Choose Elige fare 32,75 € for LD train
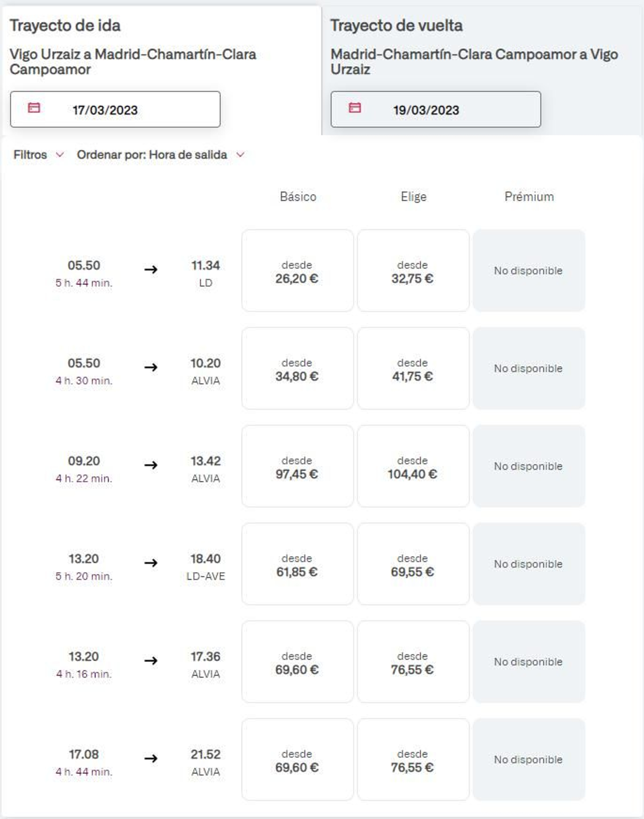 click(413, 271)
